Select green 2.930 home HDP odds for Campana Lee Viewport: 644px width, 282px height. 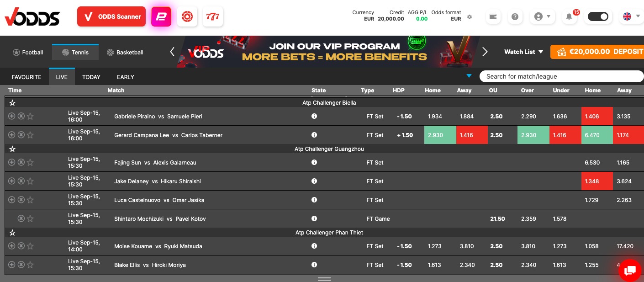(440, 135)
